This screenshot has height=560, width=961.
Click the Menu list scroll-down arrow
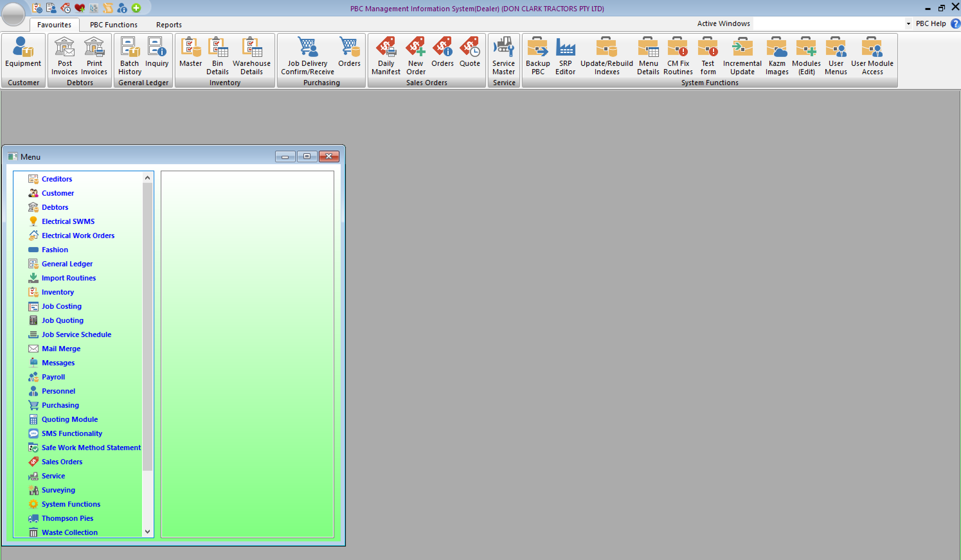[x=148, y=531]
